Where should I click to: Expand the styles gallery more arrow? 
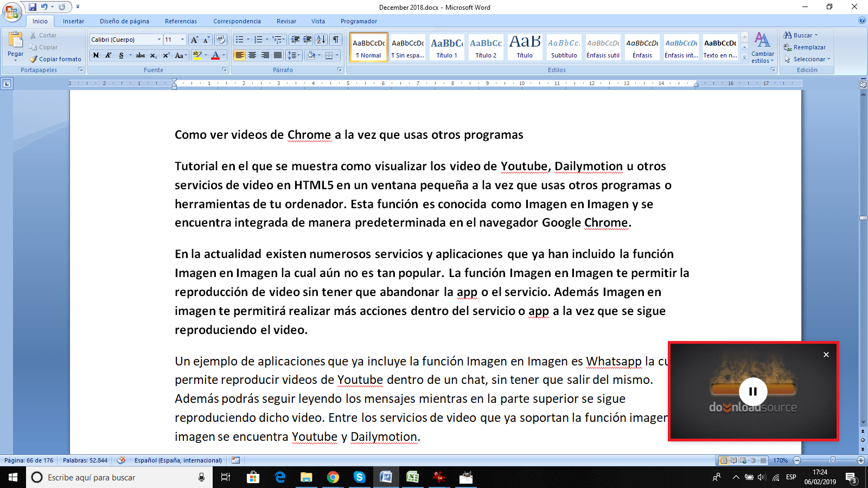744,57
